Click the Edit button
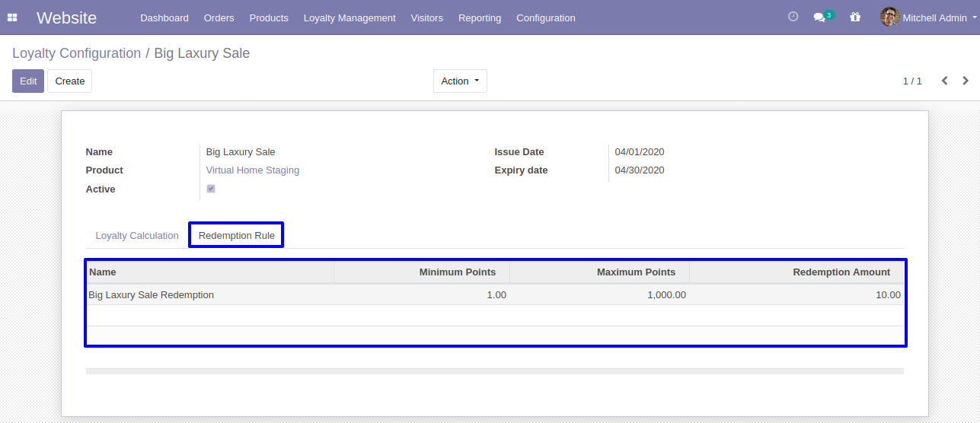Screen dimensions: 980x423 (x=28, y=81)
